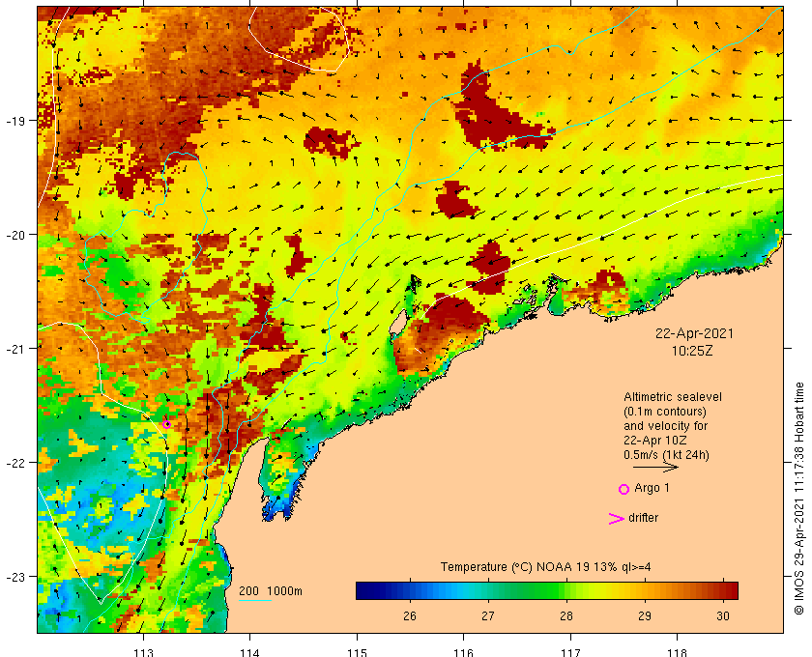Click the 'Temperature (°C) NOAA 19' colorbar title
Viewport: 812px width, 657px height.
point(546,567)
